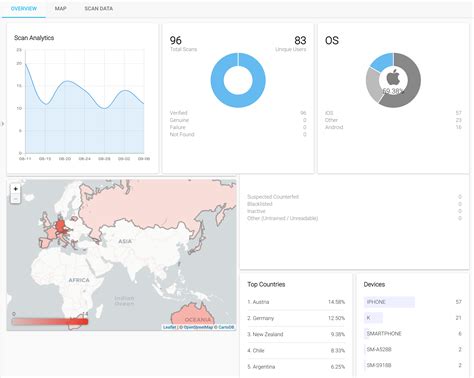
Task: Expand the left sidebar arrow
Action: (3, 124)
